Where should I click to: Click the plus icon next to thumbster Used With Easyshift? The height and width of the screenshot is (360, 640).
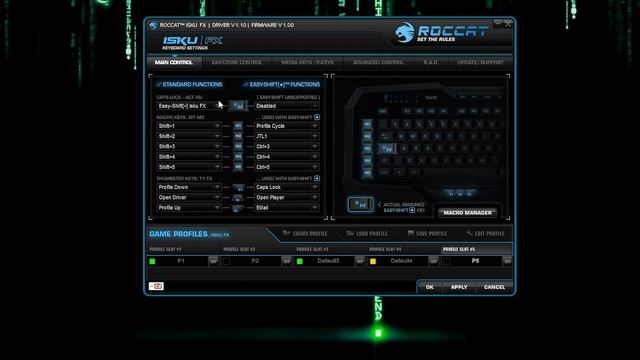(317, 178)
